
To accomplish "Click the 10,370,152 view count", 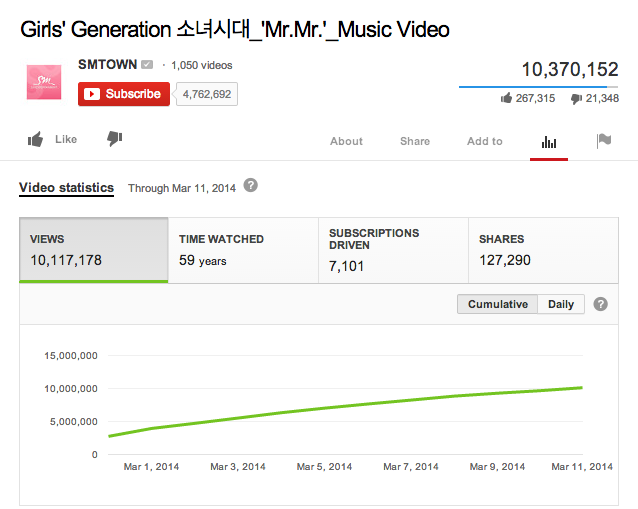I will tap(570, 69).
